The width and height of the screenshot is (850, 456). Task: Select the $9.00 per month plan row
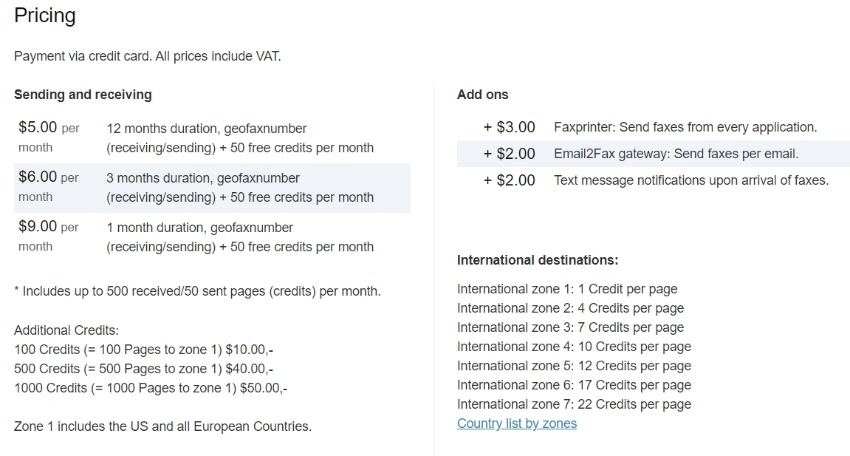click(212, 237)
